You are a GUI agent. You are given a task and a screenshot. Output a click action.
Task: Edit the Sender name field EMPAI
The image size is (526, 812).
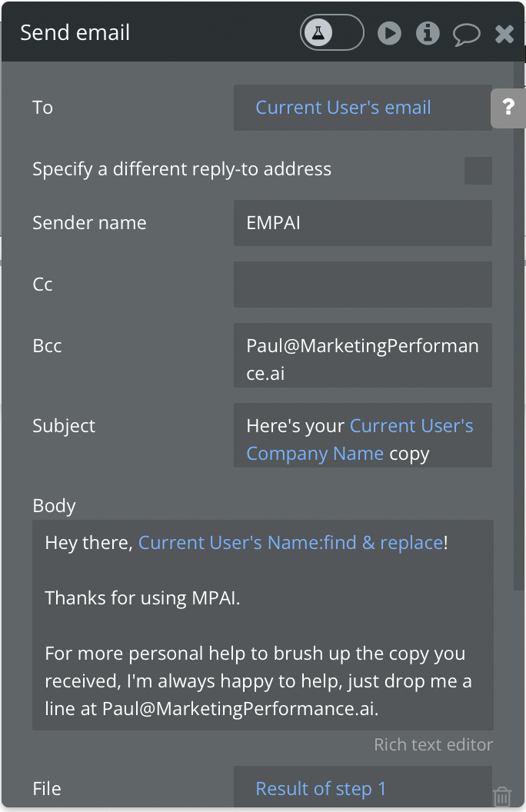[x=362, y=223]
